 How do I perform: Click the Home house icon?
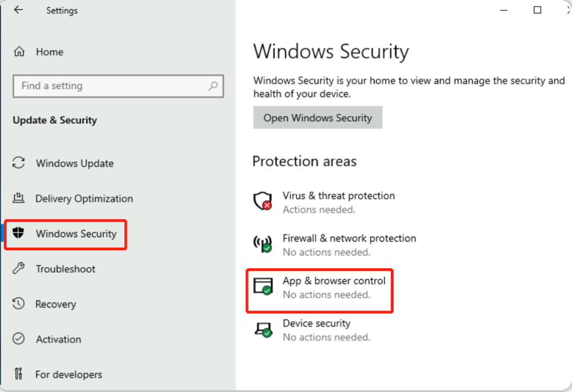pyautogui.click(x=19, y=52)
